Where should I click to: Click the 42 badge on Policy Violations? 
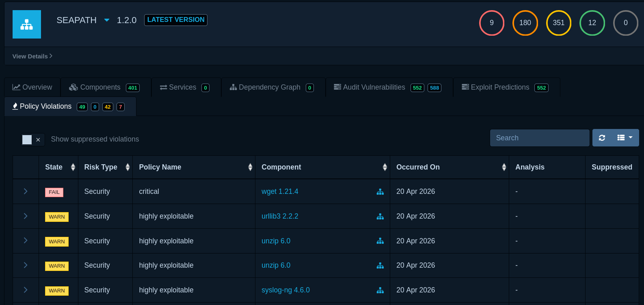point(108,107)
